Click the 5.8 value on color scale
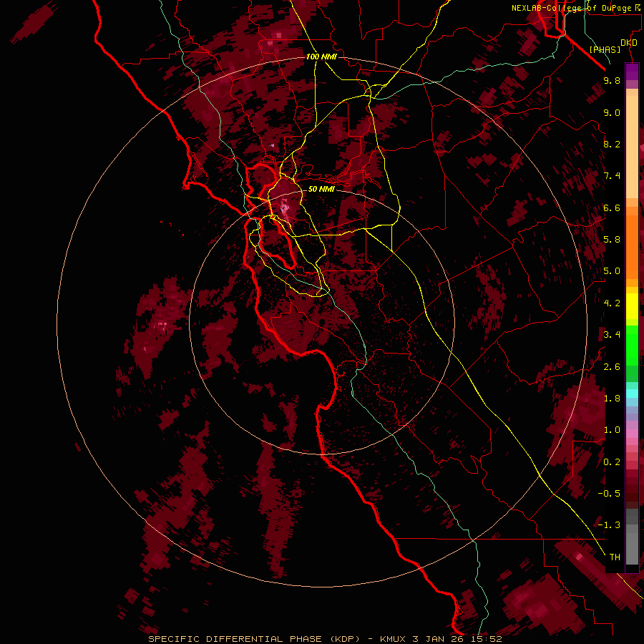The height and width of the screenshot is (644, 644). click(612, 240)
